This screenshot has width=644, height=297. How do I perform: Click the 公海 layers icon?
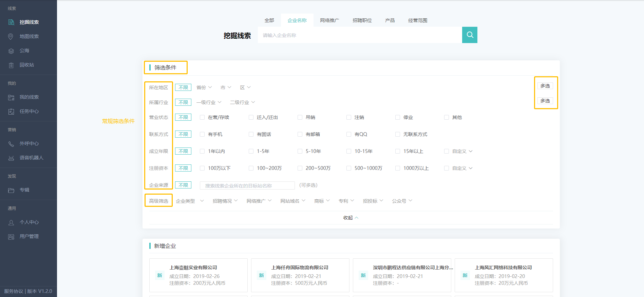point(11,51)
